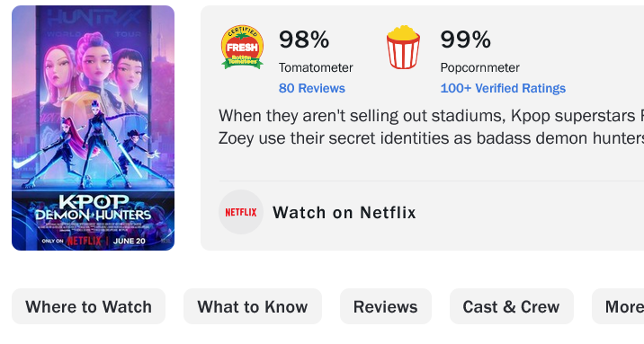Click the 98% Tomatometer score
This screenshot has height=344, width=644.
tap(304, 40)
